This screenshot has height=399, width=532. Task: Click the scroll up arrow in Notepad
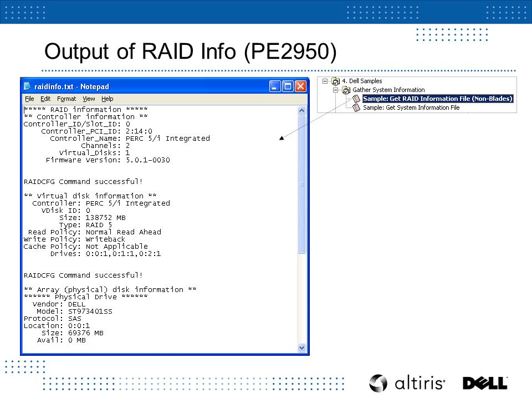[301, 111]
